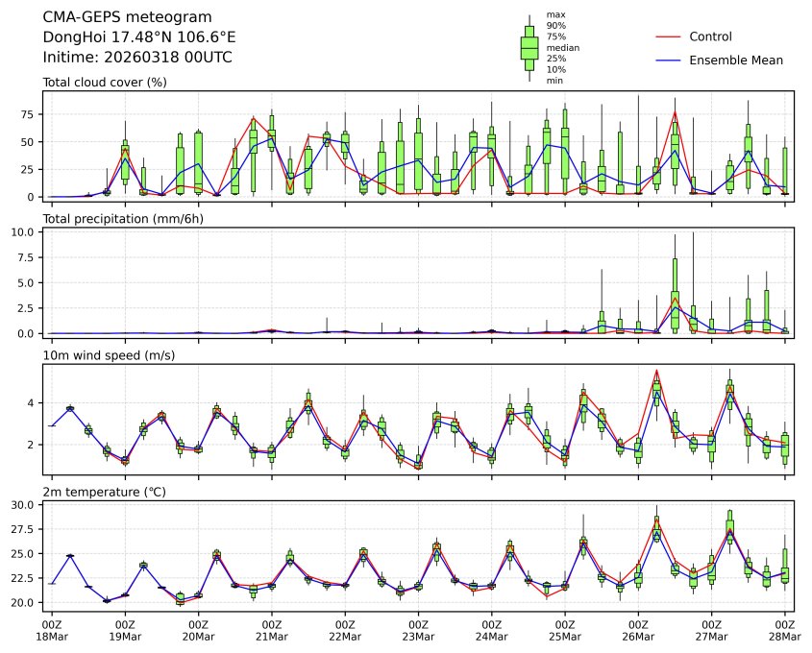Click the red Control legend line
Screen dimensions: 812x653
[x=668, y=36]
